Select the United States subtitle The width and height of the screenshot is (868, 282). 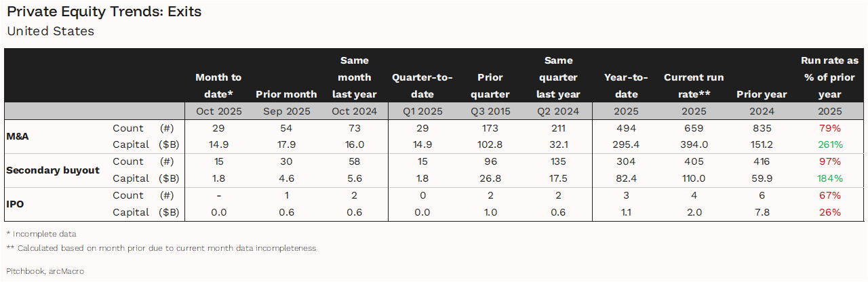coord(50,31)
